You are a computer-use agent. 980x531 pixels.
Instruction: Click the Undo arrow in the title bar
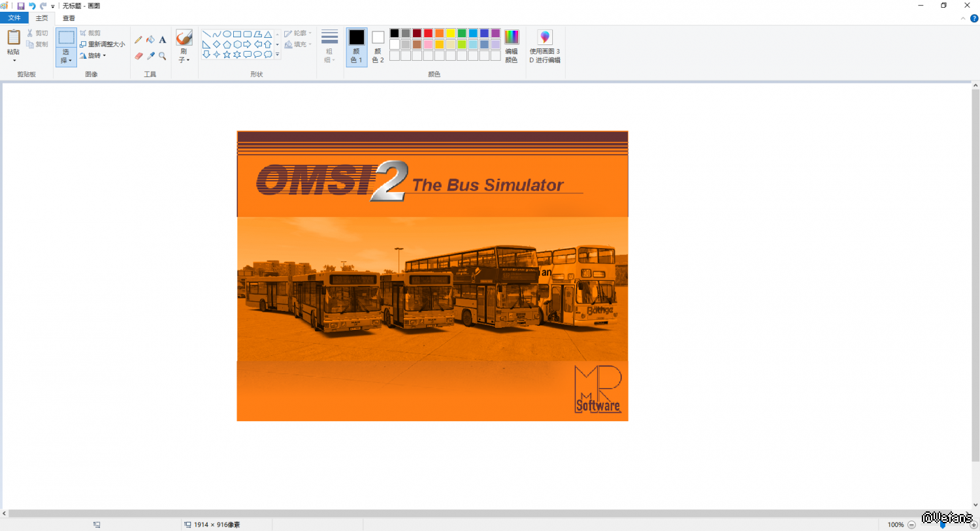[x=32, y=6]
